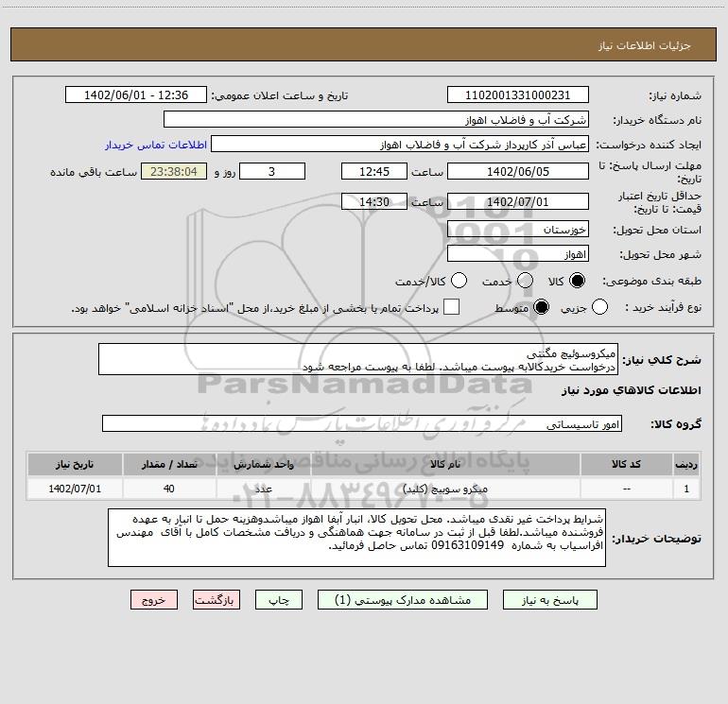
Task: Click the general need description text box
Action: tap(358, 359)
